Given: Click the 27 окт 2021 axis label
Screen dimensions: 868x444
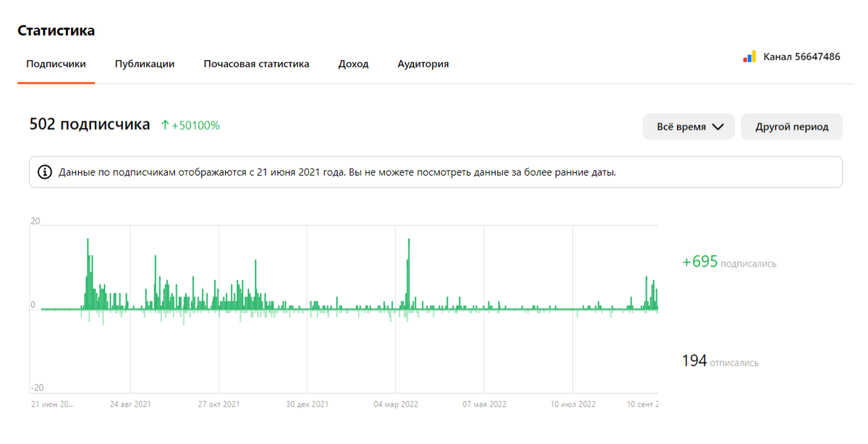Looking at the screenshot, I should coord(219,404).
